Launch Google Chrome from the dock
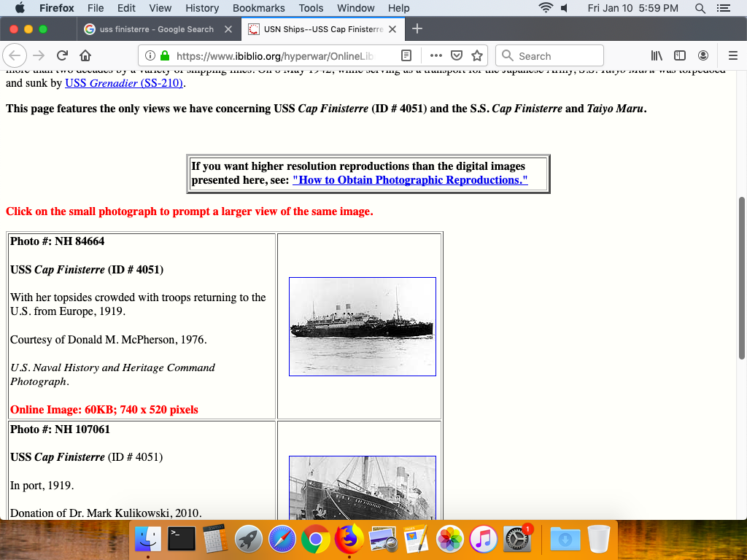747x560 pixels. (x=315, y=540)
